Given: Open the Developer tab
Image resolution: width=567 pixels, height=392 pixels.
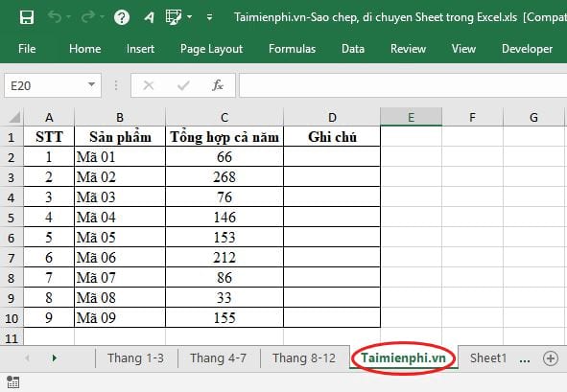Looking at the screenshot, I should click(528, 49).
